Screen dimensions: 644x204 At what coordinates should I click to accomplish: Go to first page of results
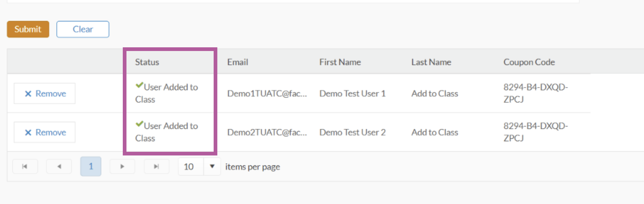[x=25, y=167]
